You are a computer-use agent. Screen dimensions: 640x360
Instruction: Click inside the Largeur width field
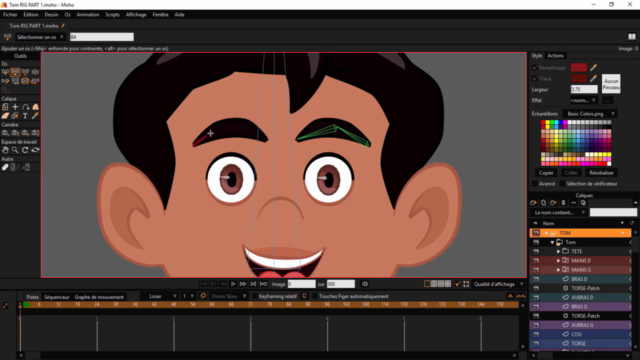point(584,89)
